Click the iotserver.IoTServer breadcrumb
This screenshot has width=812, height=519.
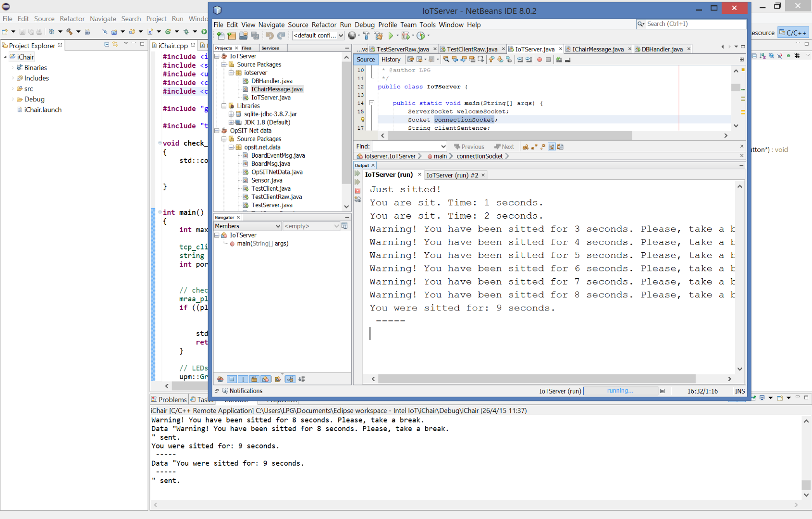[386, 156]
